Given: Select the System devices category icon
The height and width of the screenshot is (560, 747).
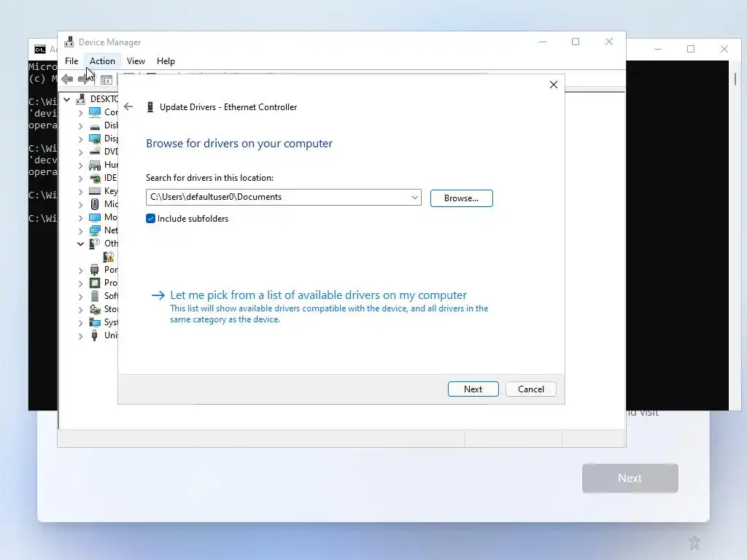Looking at the screenshot, I should point(95,322).
